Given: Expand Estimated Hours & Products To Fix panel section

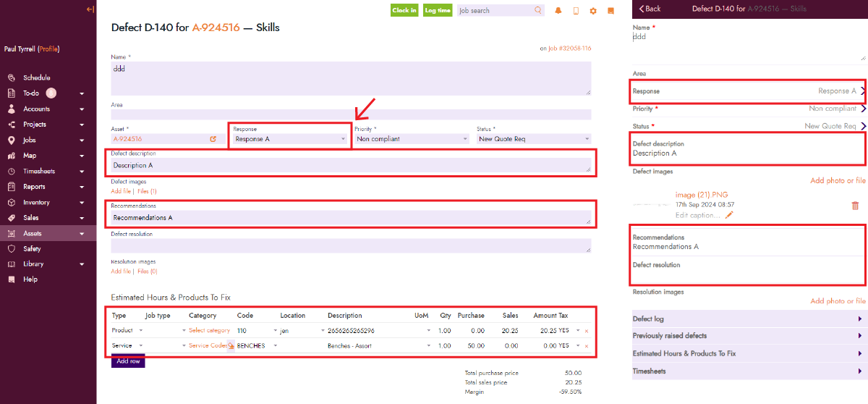Looking at the screenshot, I should coord(748,354).
